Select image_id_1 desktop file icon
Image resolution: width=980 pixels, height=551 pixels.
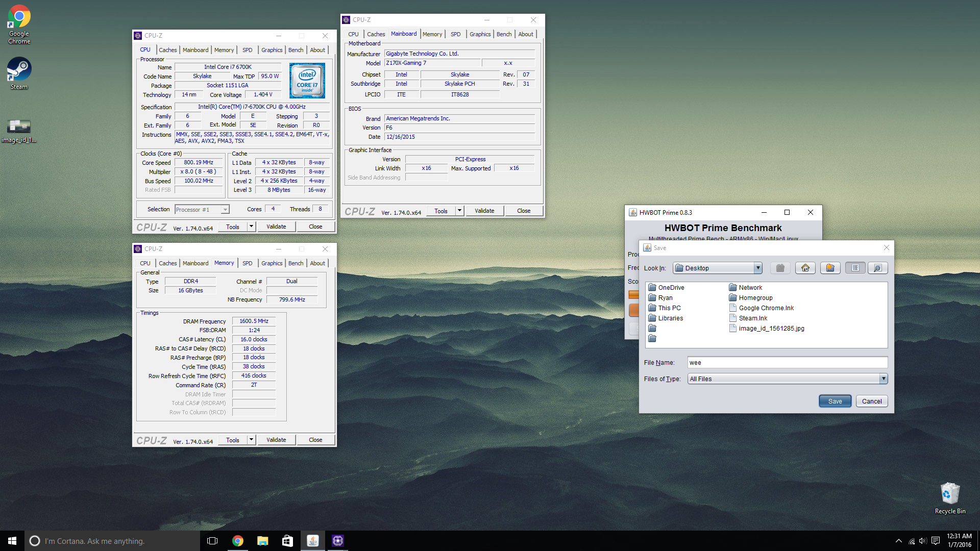19,131
